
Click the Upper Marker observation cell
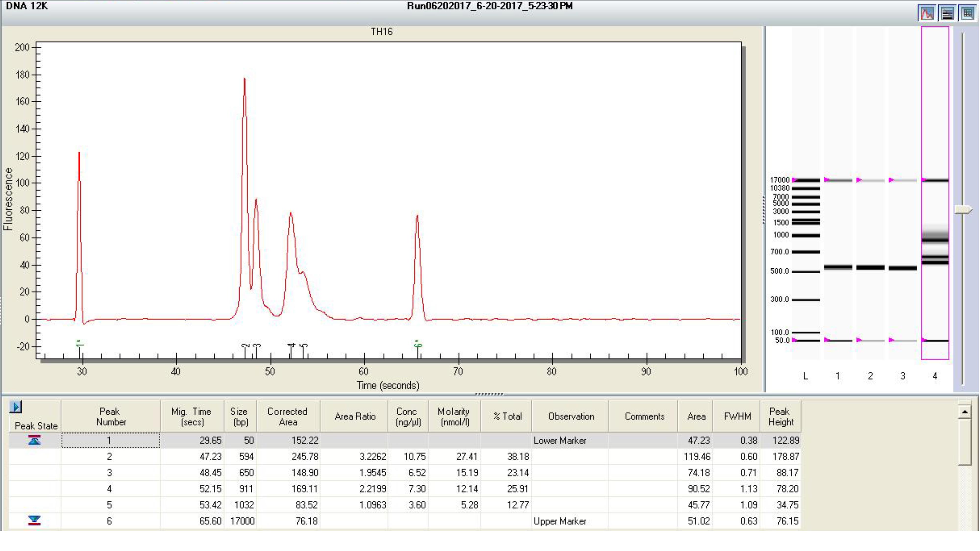coord(570,521)
